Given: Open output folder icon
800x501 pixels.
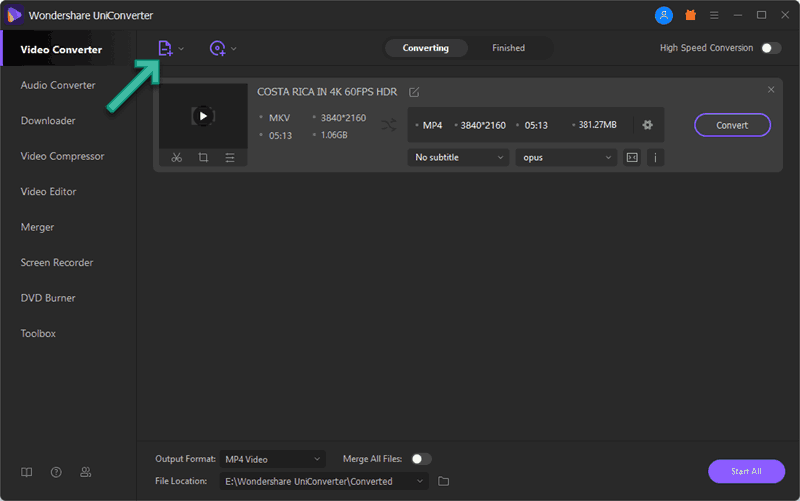Looking at the screenshot, I should coord(443,481).
